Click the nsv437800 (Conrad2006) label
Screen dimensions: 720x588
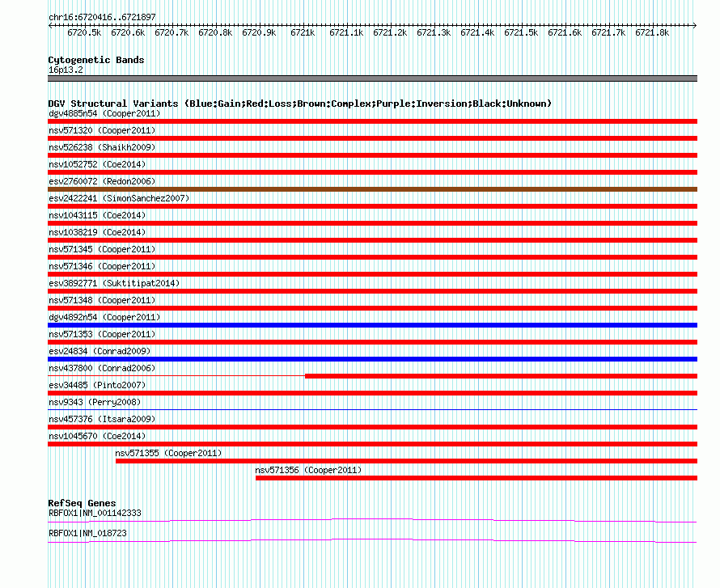[102, 368]
